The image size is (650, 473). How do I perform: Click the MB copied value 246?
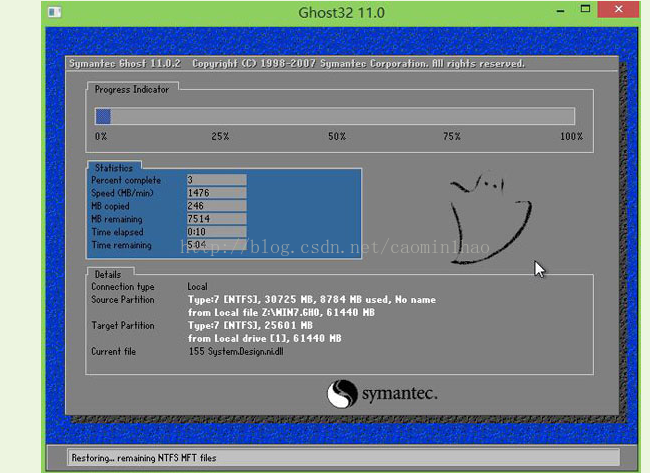pyautogui.click(x=216, y=206)
